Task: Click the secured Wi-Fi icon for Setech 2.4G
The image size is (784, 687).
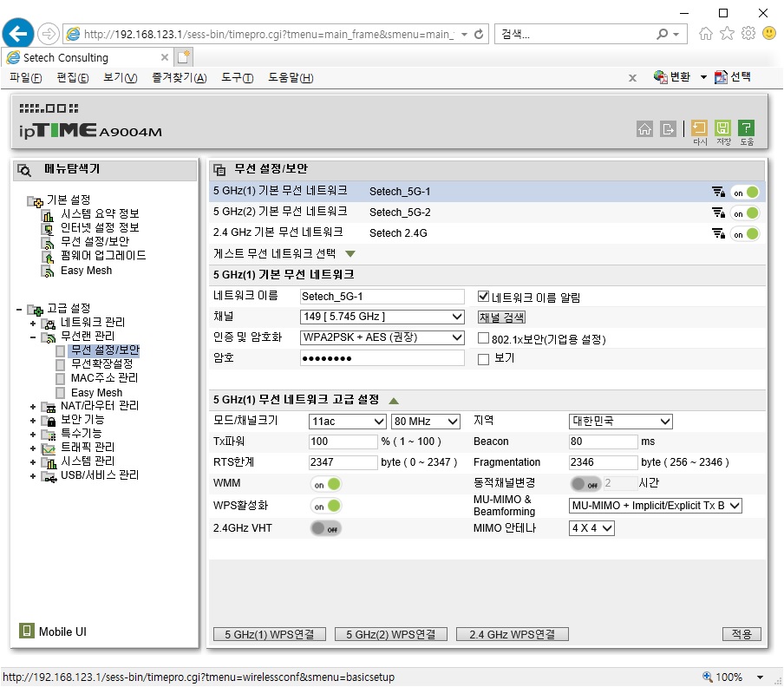Action: click(718, 233)
